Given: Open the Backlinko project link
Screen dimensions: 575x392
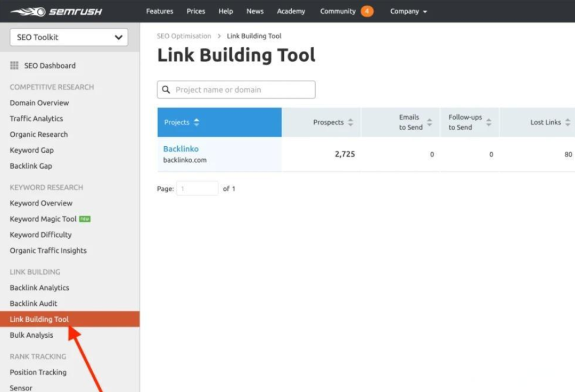Looking at the screenshot, I should coord(181,149).
